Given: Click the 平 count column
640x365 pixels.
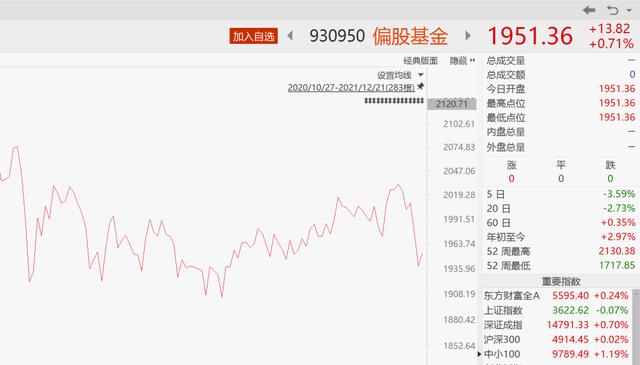Looking at the screenshot, I should [561, 172].
